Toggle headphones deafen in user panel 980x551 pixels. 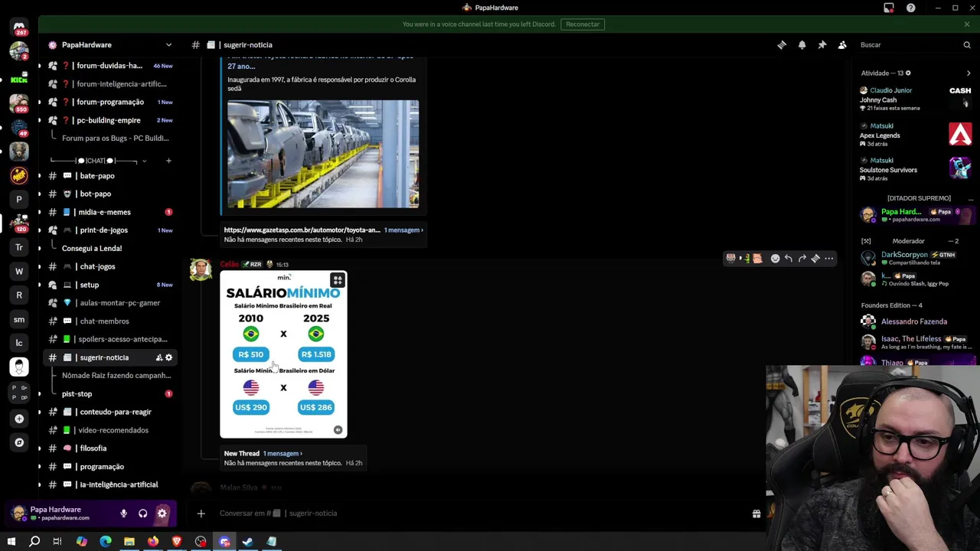tap(142, 514)
